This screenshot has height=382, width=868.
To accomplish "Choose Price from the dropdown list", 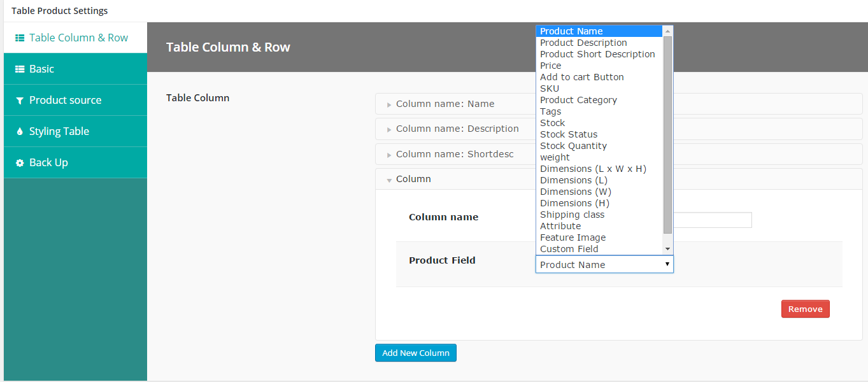I will pyautogui.click(x=551, y=66).
